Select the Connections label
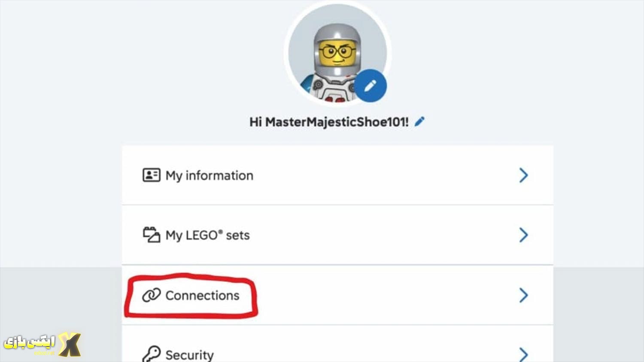Viewport: 644px width, 362px height. pyautogui.click(x=202, y=296)
